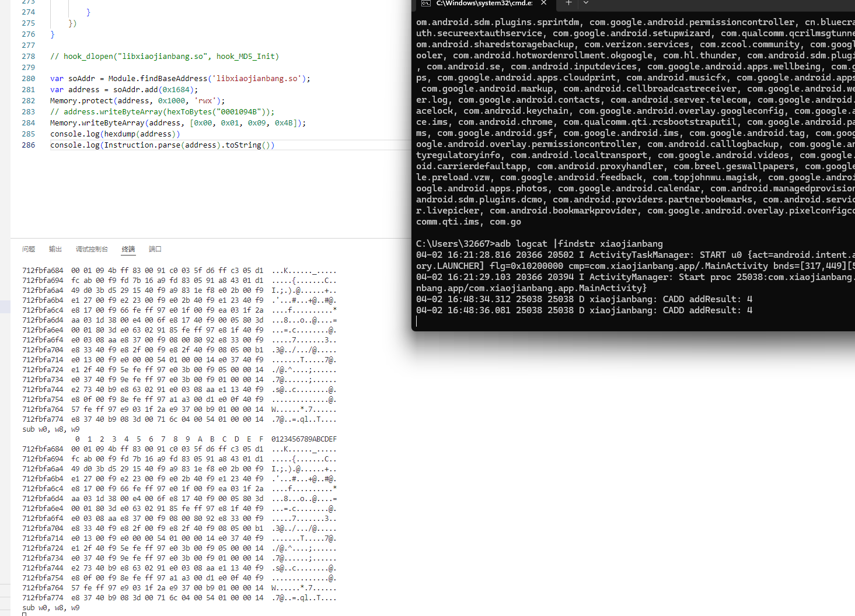Switch to the 问题 (Problems) tab
855x616 pixels.
[x=29, y=249]
